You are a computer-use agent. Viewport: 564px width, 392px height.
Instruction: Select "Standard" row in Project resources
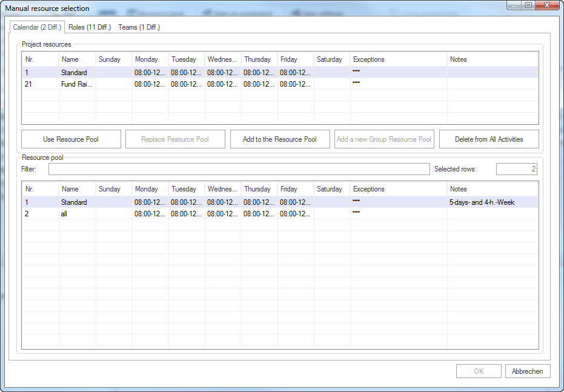[280, 72]
